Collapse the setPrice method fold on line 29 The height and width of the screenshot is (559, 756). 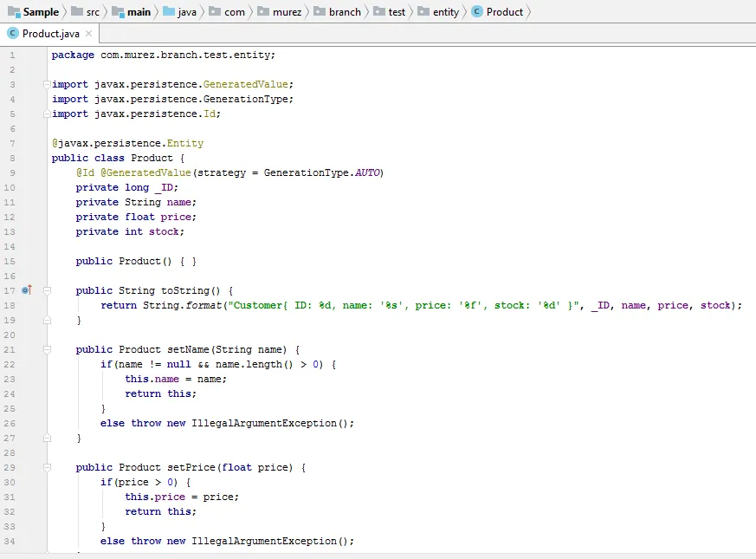48,467
